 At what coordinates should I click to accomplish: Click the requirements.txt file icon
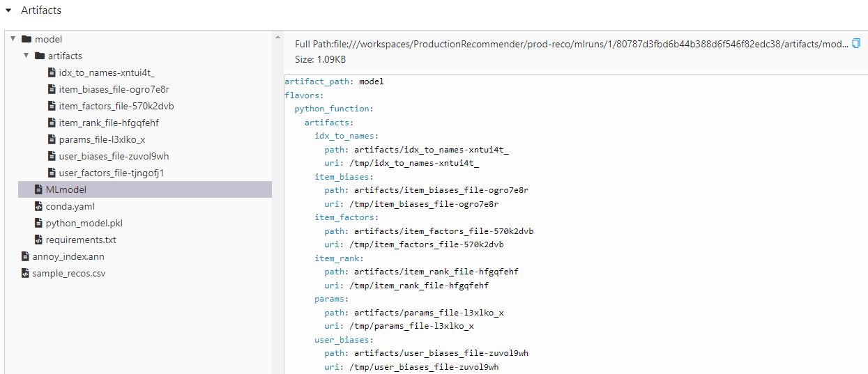(x=39, y=240)
